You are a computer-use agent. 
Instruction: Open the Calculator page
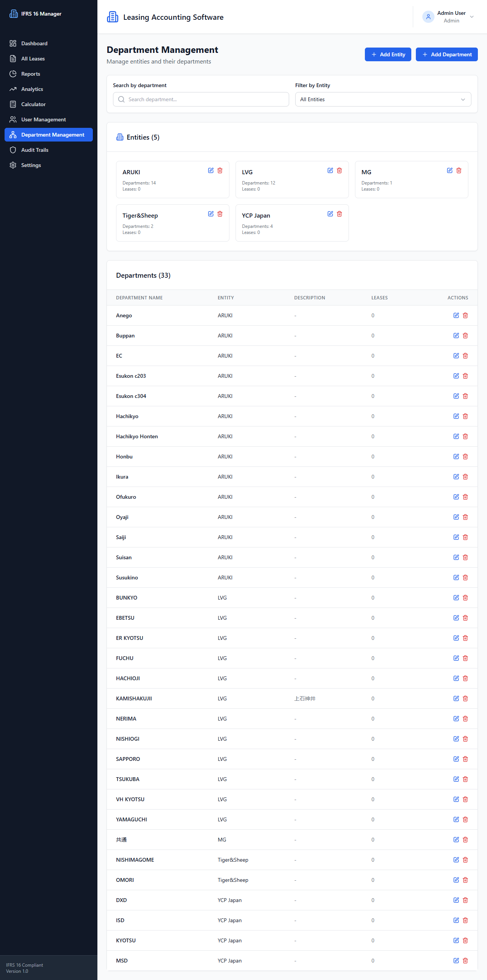[x=49, y=104]
